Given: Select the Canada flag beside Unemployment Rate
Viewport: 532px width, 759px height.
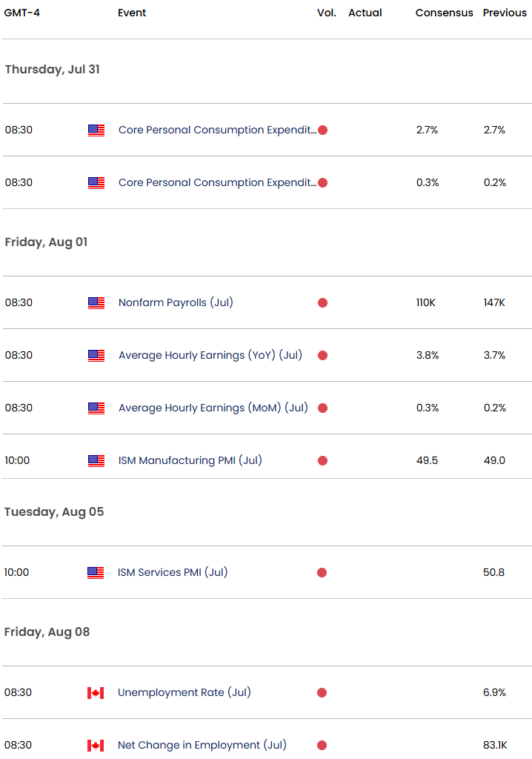Looking at the screenshot, I should [x=96, y=692].
